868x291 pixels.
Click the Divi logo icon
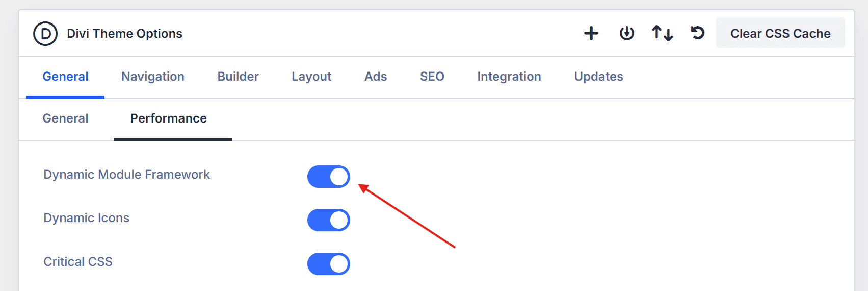[45, 34]
